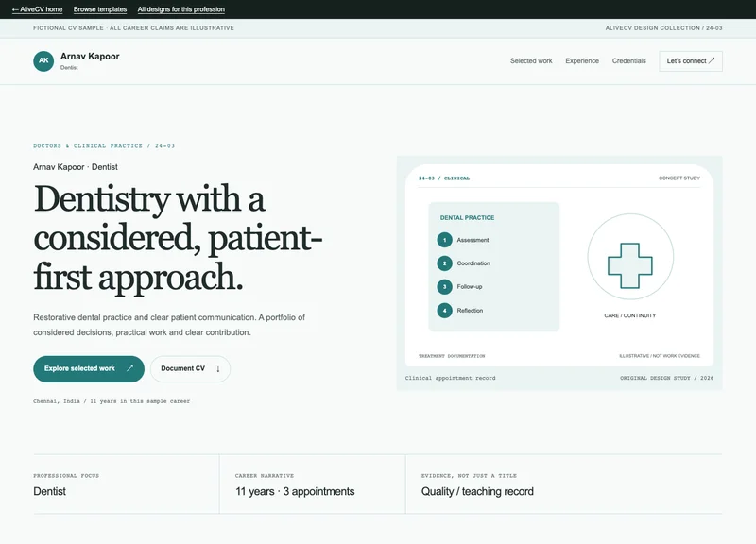The image size is (756, 544).
Task: Click step 1 circle beside Assessment
Action: point(444,240)
